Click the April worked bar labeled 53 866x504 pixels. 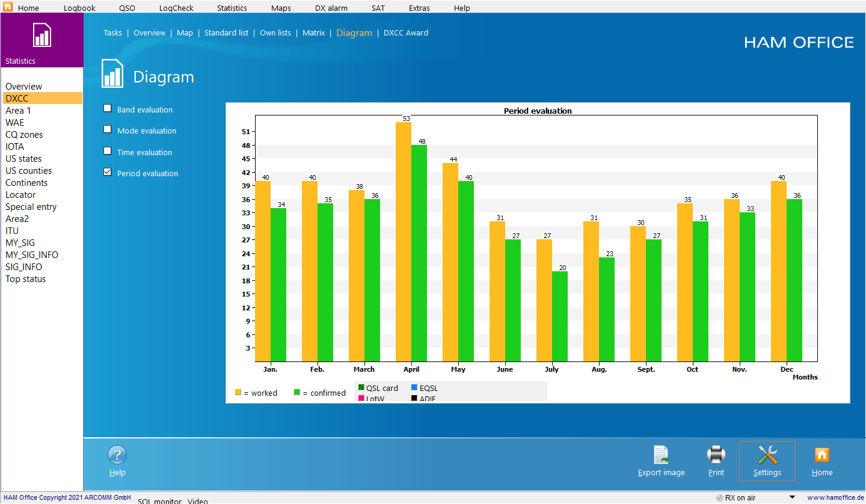click(x=404, y=241)
